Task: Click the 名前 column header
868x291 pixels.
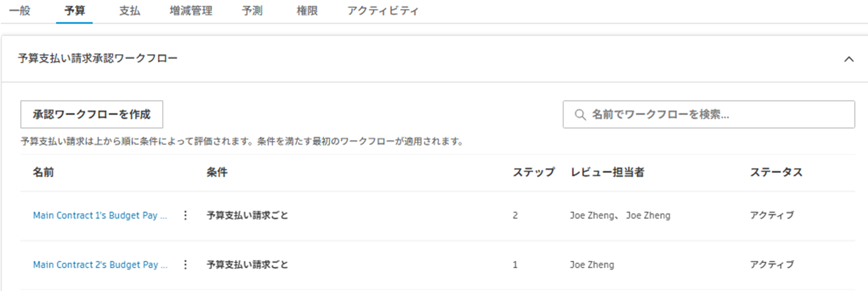Action: click(x=43, y=172)
